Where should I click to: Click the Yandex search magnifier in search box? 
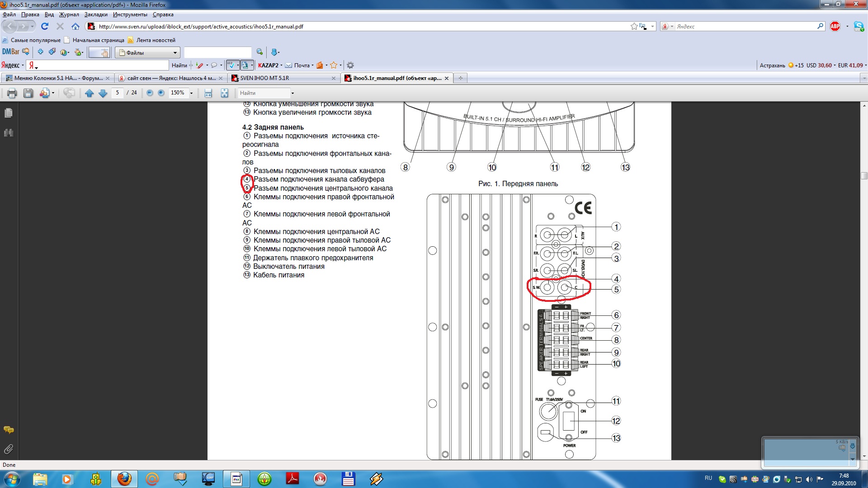(820, 26)
